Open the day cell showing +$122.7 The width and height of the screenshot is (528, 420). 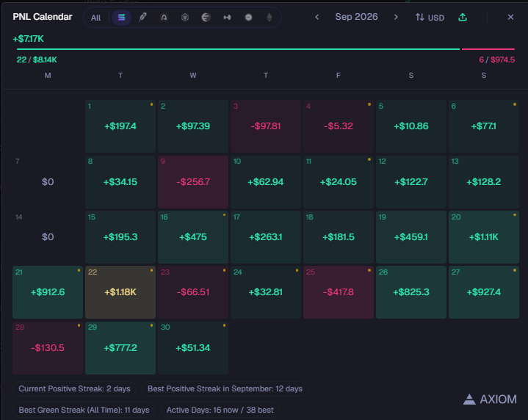tap(411, 182)
